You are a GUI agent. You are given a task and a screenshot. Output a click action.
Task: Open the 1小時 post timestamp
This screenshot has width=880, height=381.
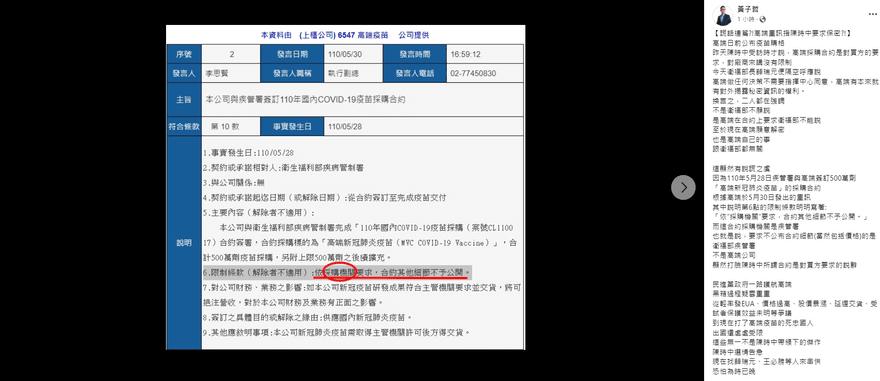tap(746, 19)
